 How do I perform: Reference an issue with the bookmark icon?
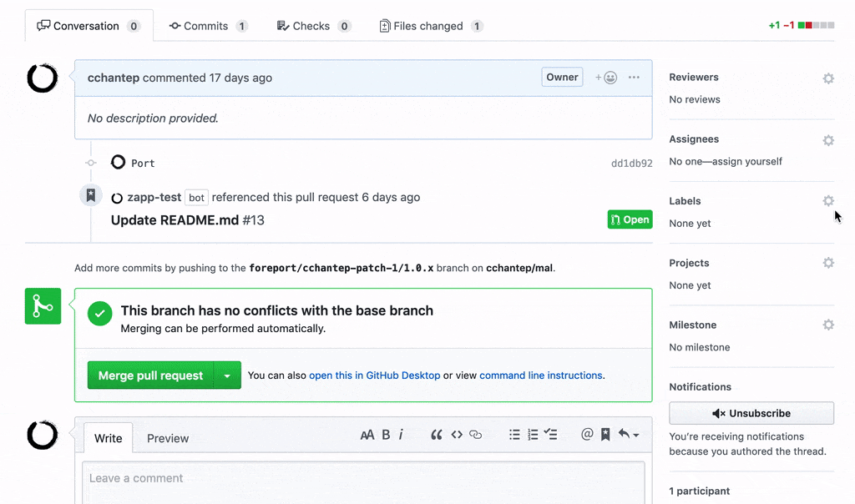[605, 434]
